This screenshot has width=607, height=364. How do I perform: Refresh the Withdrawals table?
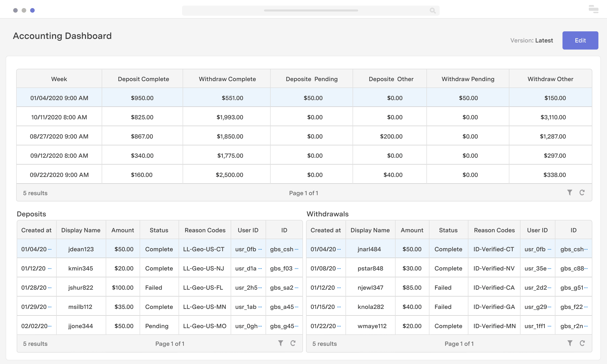(582, 343)
